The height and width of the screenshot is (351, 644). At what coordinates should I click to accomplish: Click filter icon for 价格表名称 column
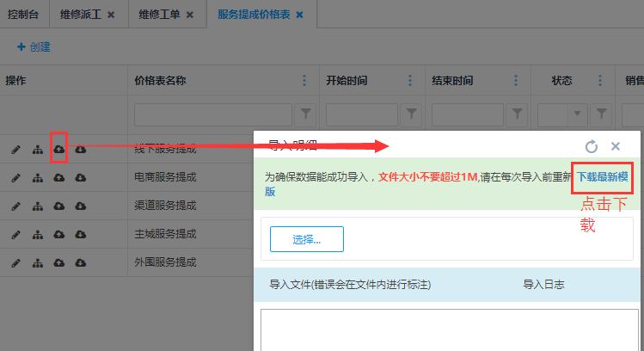(305, 114)
